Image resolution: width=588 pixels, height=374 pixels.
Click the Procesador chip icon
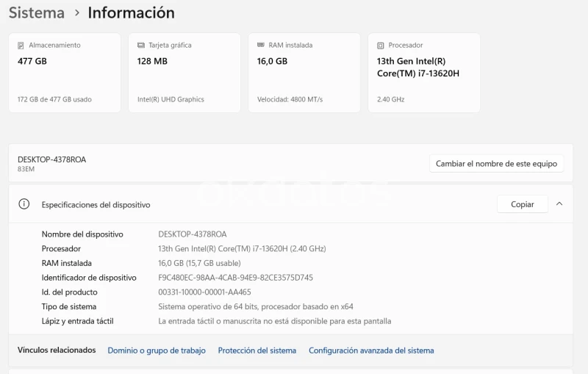coord(381,46)
